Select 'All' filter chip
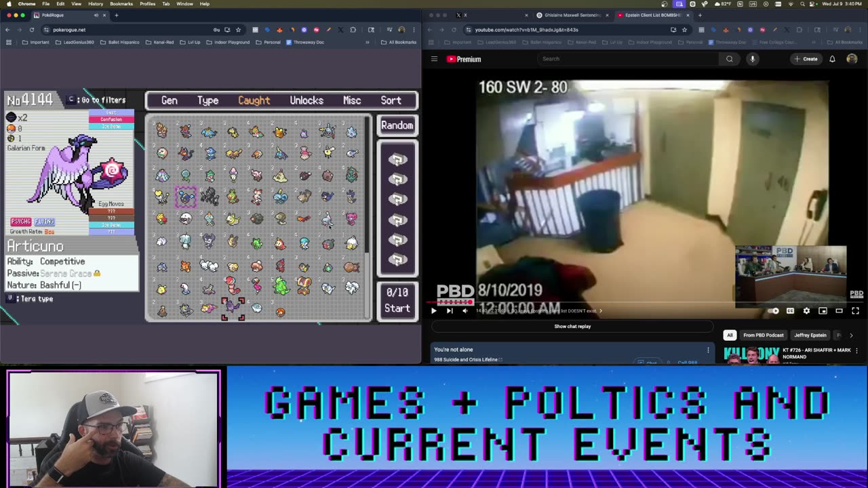The width and height of the screenshot is (868, 488). (730, 335)
